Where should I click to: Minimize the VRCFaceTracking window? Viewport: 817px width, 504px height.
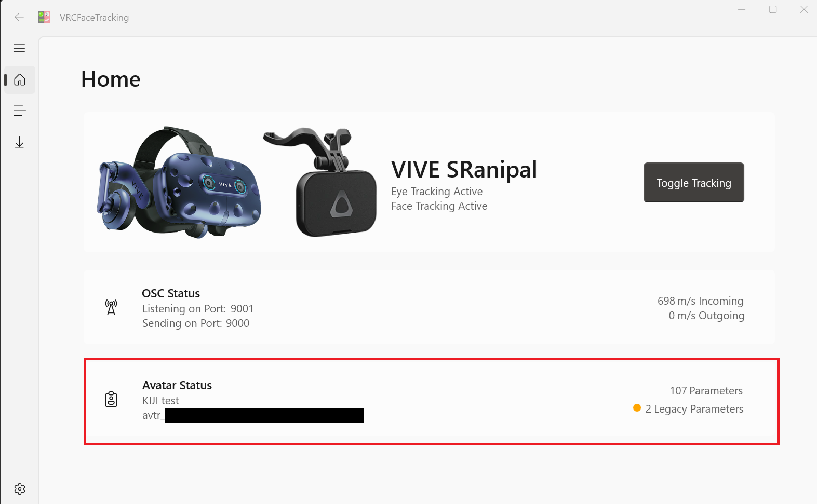[x=742, y=9]
